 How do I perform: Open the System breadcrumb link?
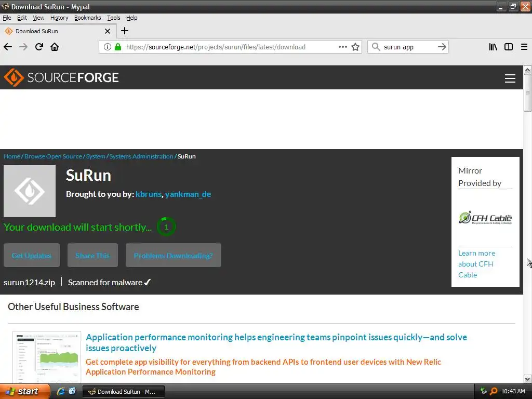click(x=96, y=156)
